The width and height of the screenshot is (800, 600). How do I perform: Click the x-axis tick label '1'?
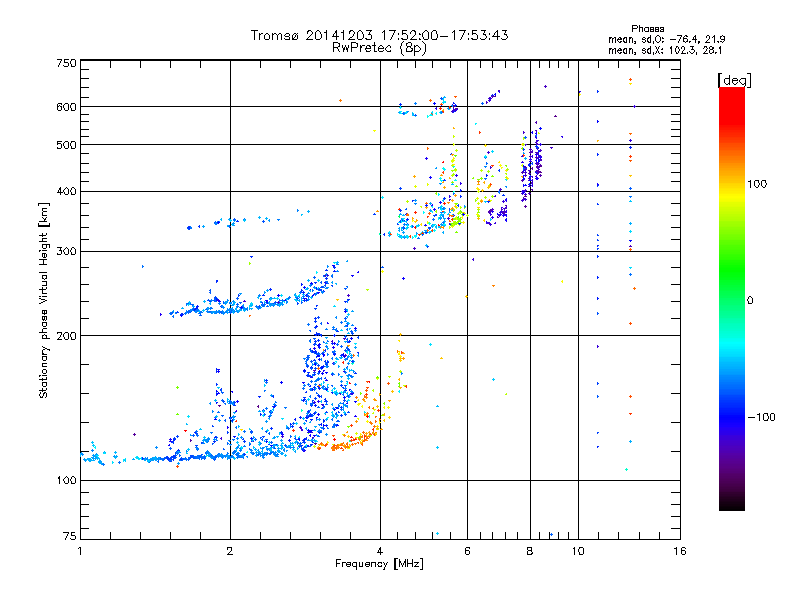point(80,551)
